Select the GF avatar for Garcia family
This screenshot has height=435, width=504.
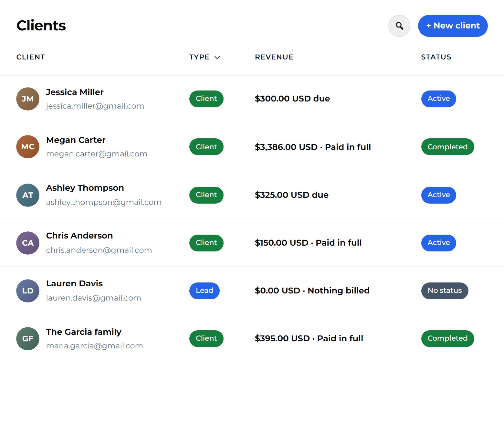coord(28,339)
